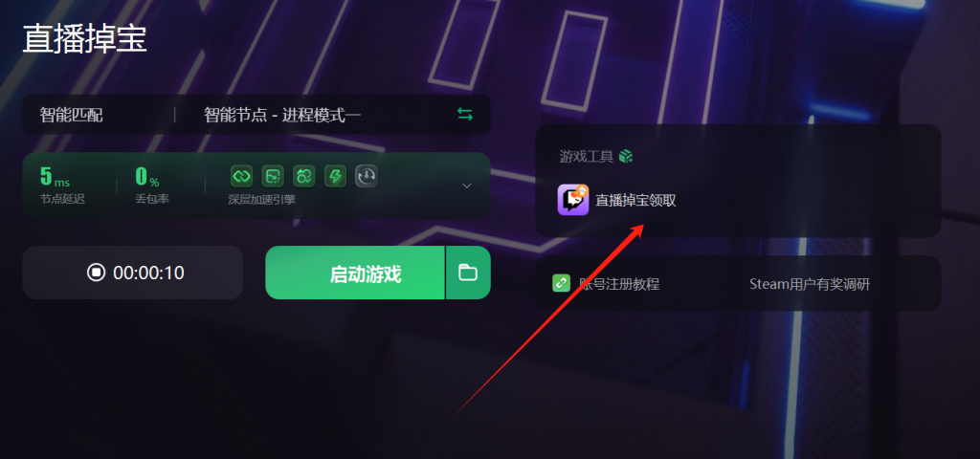This screenshot has width=980, height=459.
Task: Open the 智能匹配 region selector
Action: (71, 115)
